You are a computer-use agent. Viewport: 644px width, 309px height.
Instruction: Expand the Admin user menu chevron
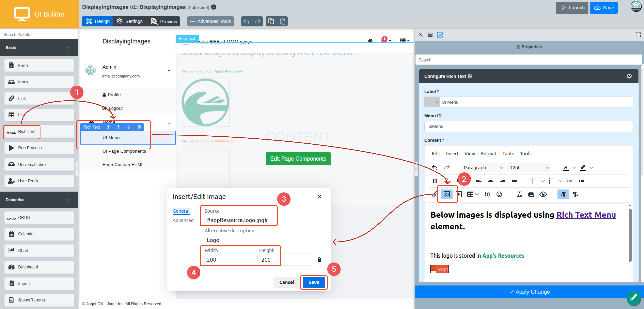click(x=169, y=71)
